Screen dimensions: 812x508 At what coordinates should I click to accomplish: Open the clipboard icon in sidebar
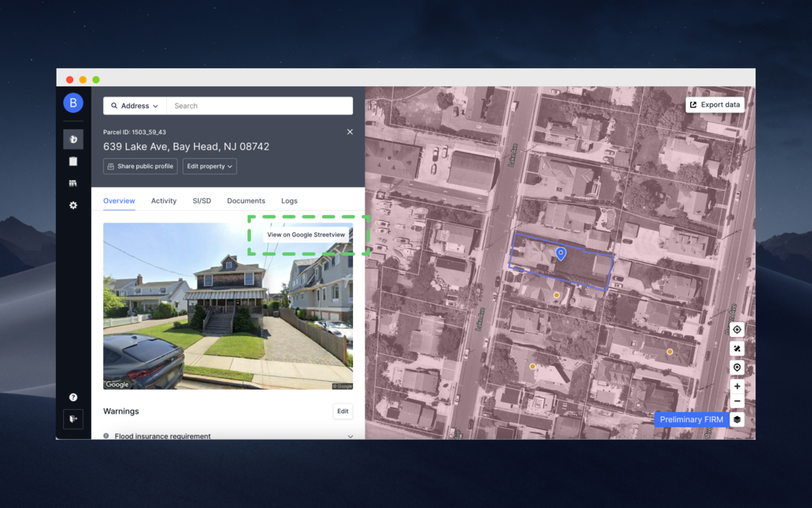click(73, 161)
